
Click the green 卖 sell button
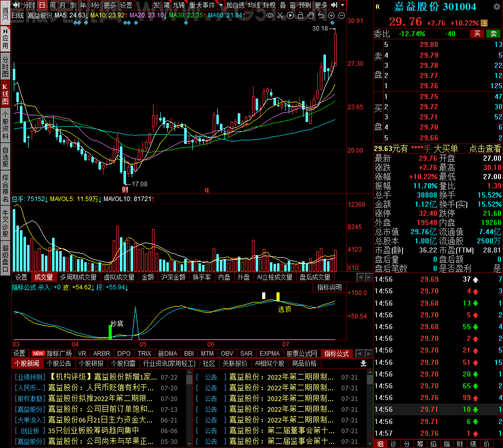(x=493, y=33)
